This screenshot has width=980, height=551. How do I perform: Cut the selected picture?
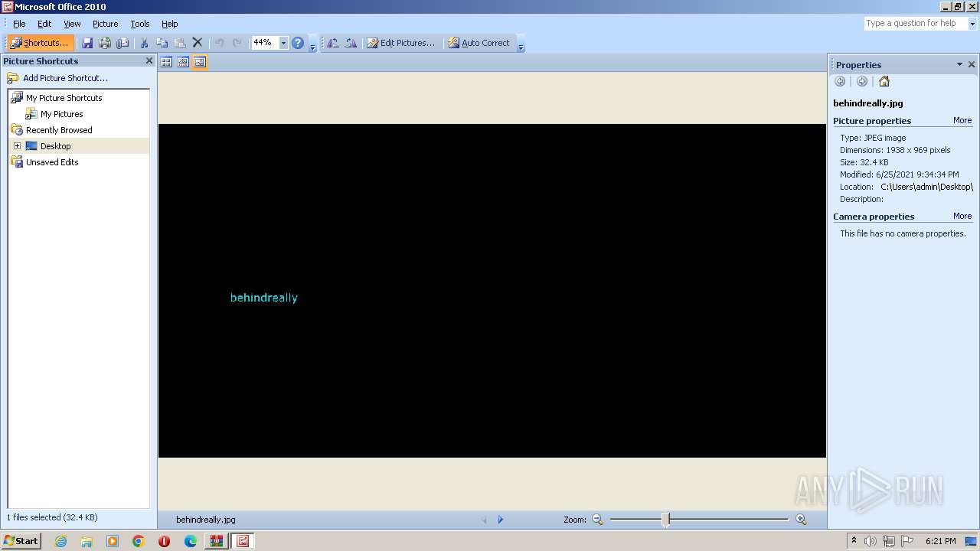(x=144, y=43)
